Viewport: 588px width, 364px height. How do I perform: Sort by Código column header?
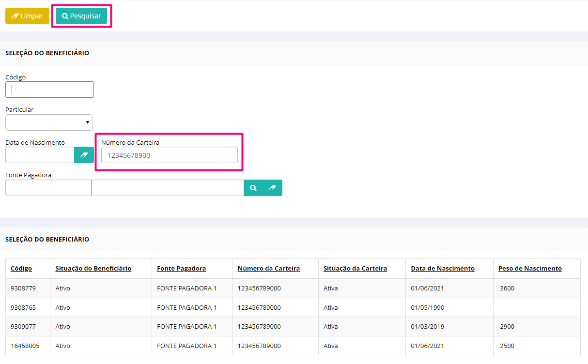tap(21, 268)
